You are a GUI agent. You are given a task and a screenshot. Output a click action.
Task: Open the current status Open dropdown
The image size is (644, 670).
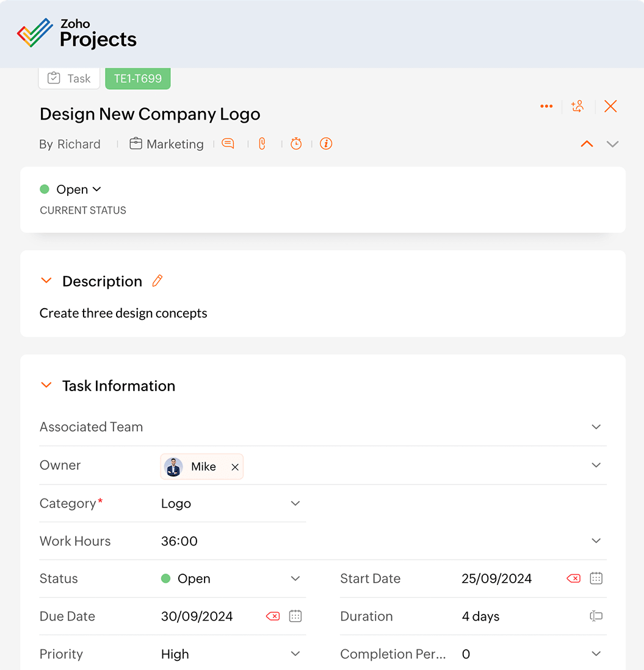click(x=78, y=190)
